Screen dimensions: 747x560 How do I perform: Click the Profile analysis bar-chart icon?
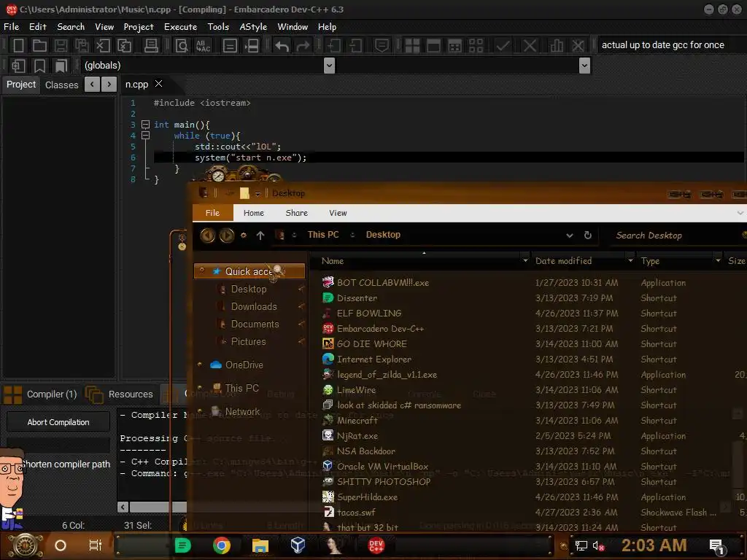pos(556,46)
